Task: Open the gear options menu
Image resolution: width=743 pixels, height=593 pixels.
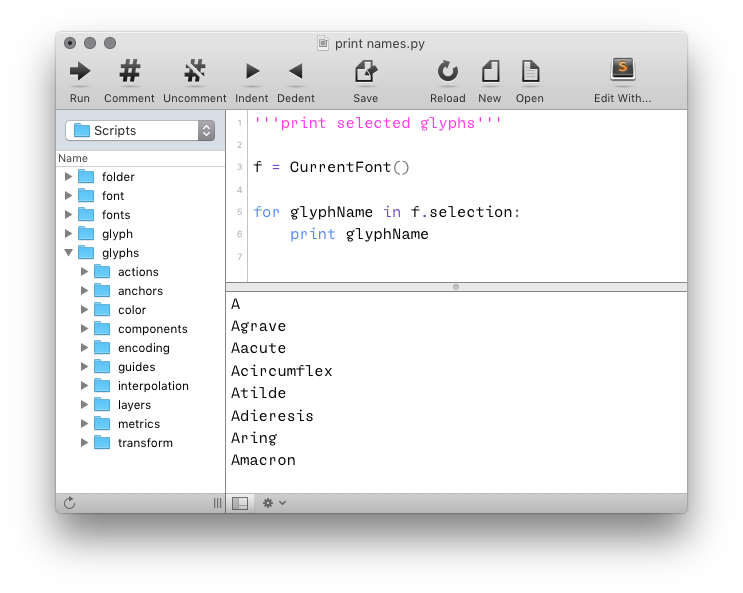Action: pyautogui.click(x=274, y=503)
